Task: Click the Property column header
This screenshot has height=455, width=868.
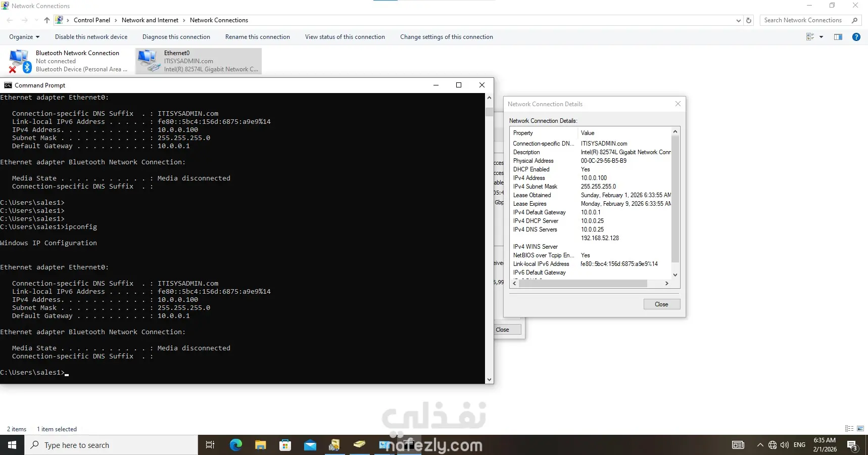Action: tap(544, 133)
